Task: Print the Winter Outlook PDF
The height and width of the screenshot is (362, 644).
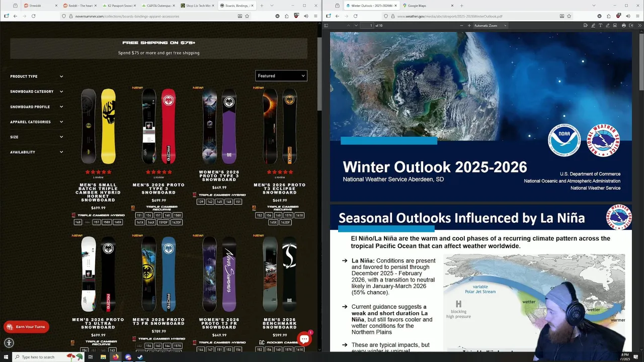Action: coord(624,26)
